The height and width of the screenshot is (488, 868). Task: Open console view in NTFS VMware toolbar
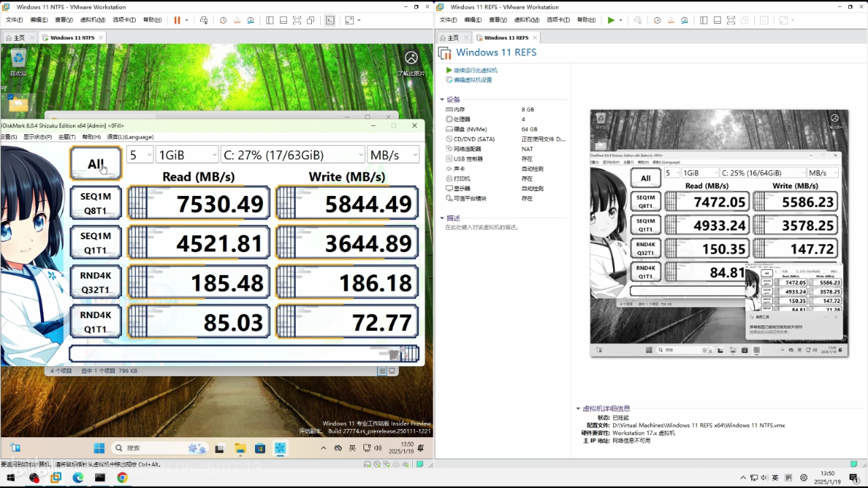click(x=330, y=20)
